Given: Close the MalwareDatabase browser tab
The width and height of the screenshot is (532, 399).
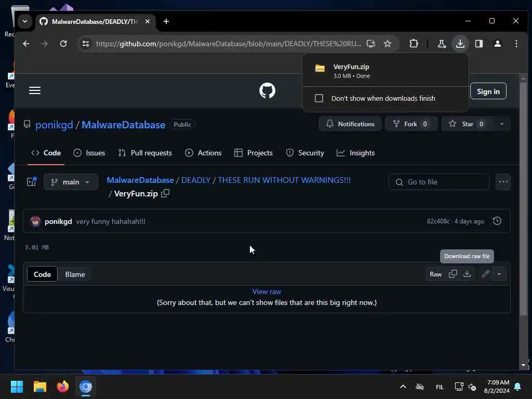Looking at the screenshot, I should pos(147,21).
